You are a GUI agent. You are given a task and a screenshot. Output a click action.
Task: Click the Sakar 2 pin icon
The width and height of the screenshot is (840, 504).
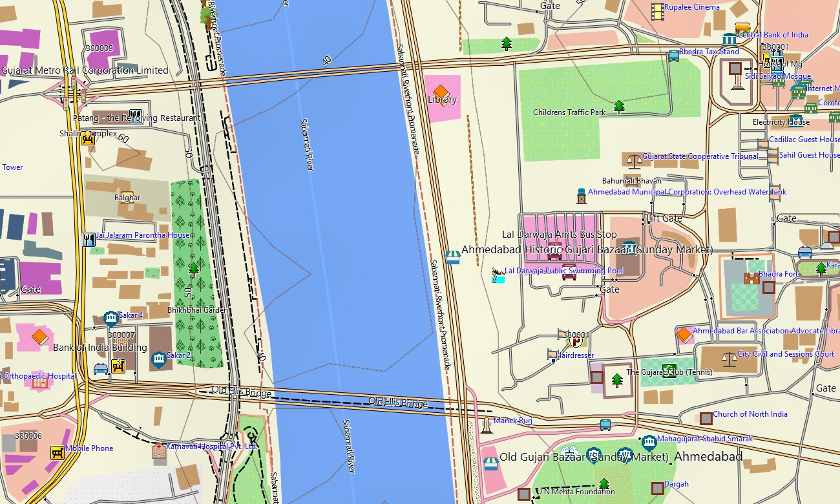point(158,359)
